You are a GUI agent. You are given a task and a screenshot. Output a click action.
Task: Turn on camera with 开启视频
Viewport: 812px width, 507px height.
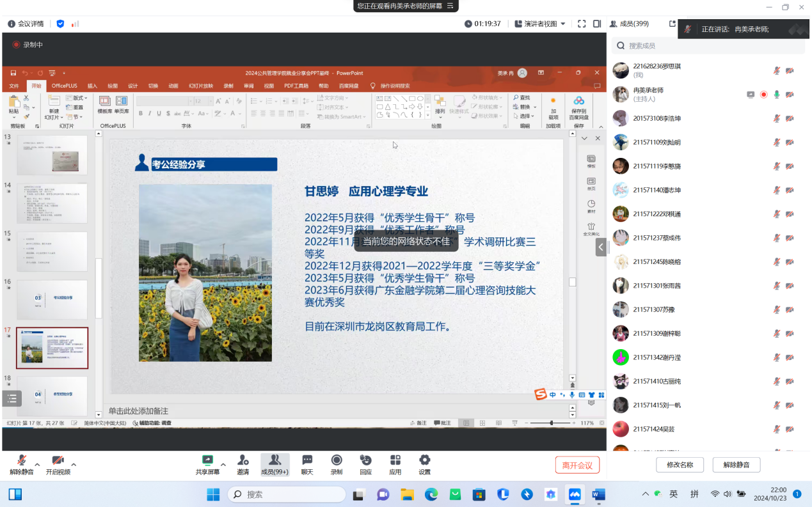pyautogui.click(x=58, y=464)
